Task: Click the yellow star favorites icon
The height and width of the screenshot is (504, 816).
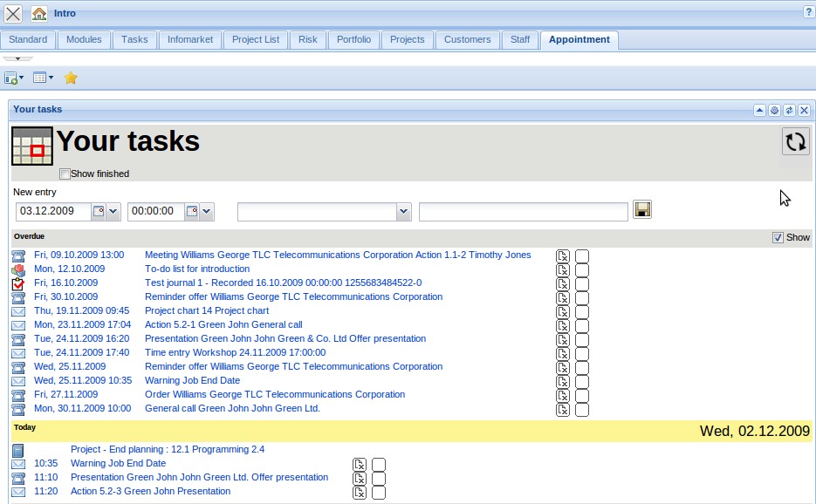Action: 71,78
